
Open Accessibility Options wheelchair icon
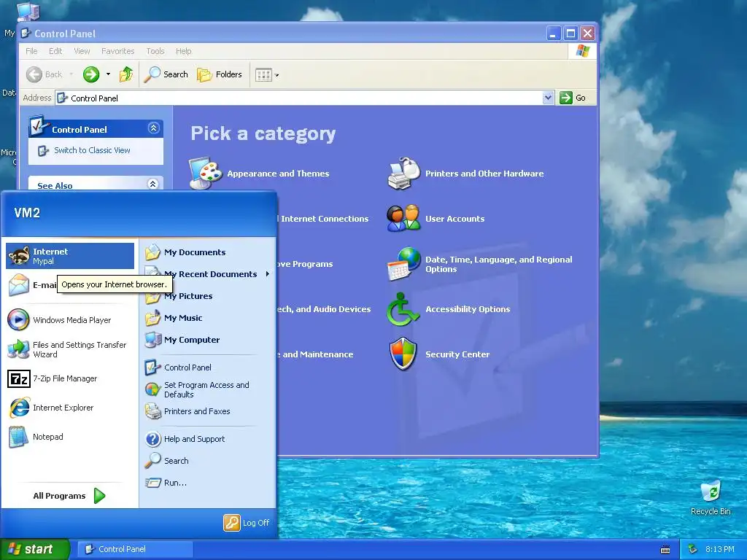[403, 309]
